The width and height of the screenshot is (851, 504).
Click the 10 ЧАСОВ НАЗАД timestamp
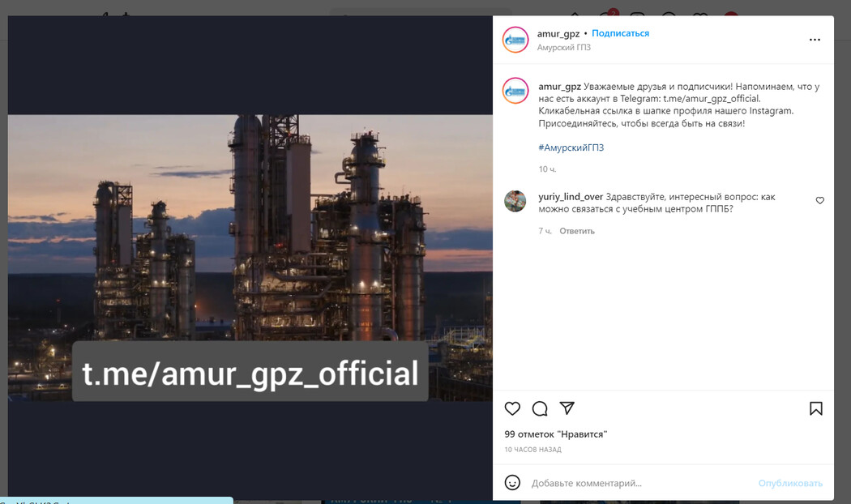coord(533,450)
